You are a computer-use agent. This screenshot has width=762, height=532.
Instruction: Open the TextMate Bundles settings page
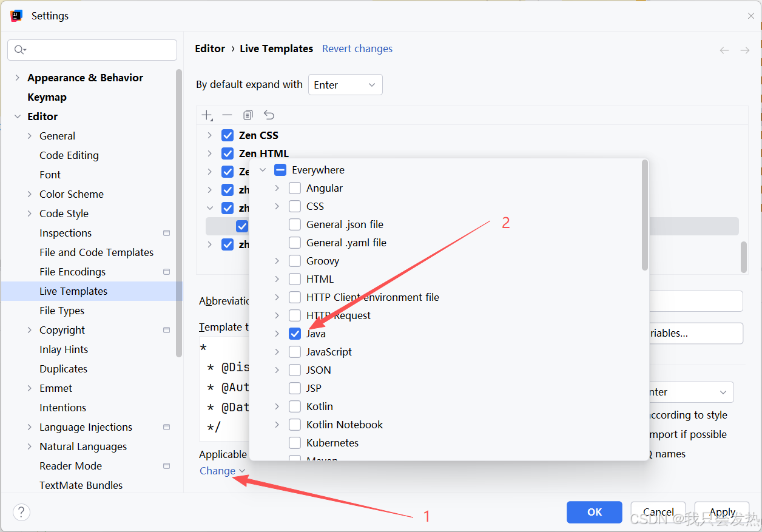[81, 485]
